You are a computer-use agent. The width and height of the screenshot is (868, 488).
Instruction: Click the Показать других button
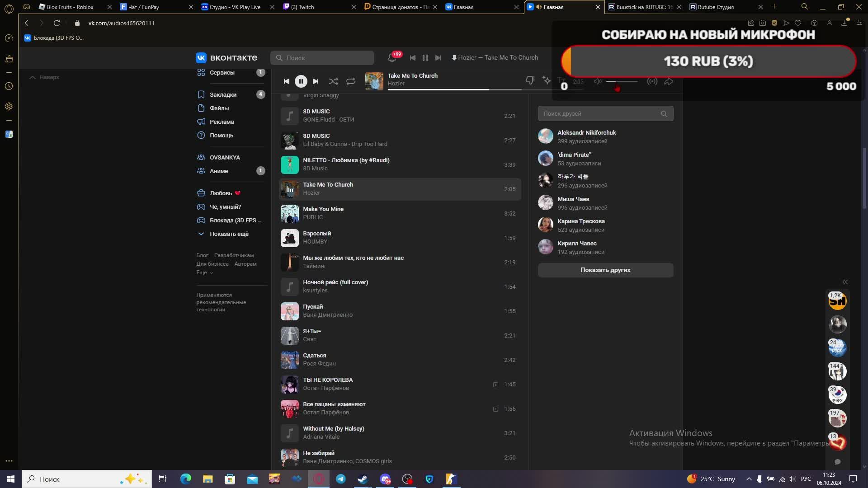605,270
